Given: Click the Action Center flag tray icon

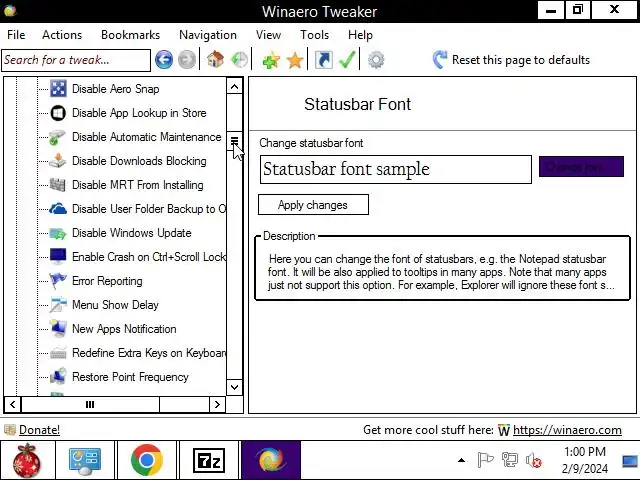Looking at the screenshot, I should 485,460.
